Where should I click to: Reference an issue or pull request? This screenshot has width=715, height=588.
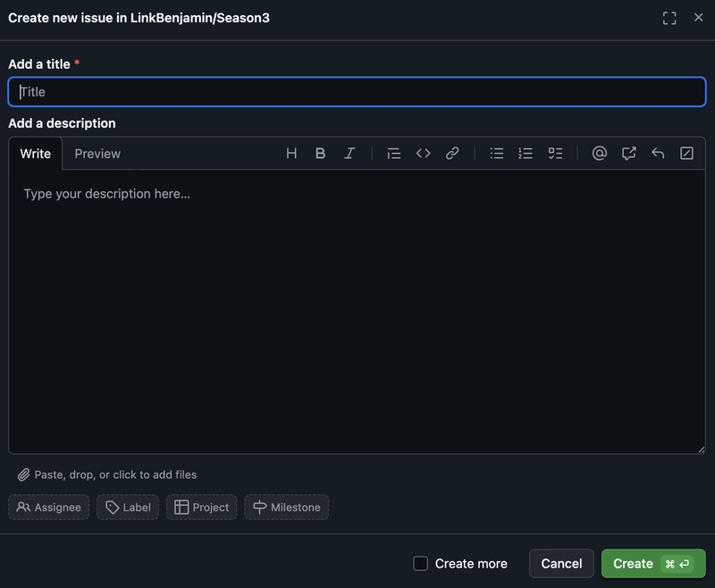628,154
